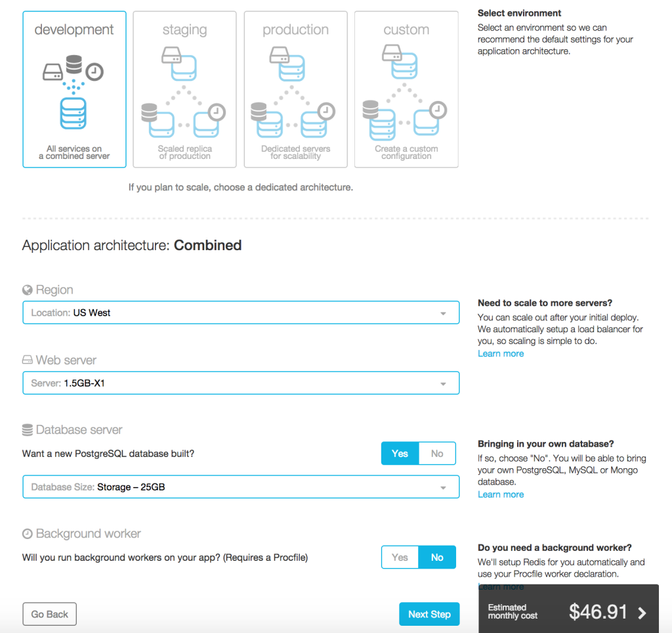Open the Location US West dropdown

tap(241, 313)
